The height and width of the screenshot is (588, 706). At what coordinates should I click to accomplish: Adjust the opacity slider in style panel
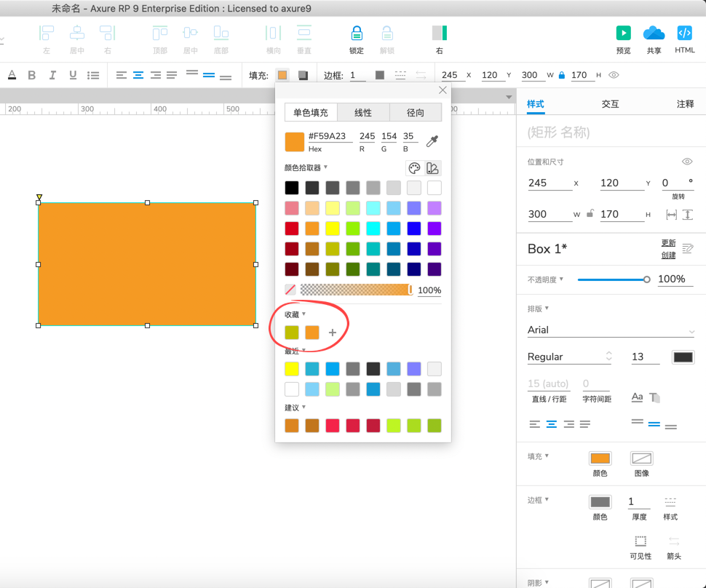click(614, 279)
